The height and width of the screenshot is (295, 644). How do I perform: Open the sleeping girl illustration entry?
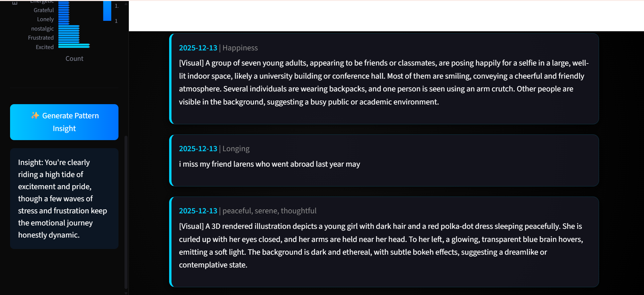coord(381,246)
